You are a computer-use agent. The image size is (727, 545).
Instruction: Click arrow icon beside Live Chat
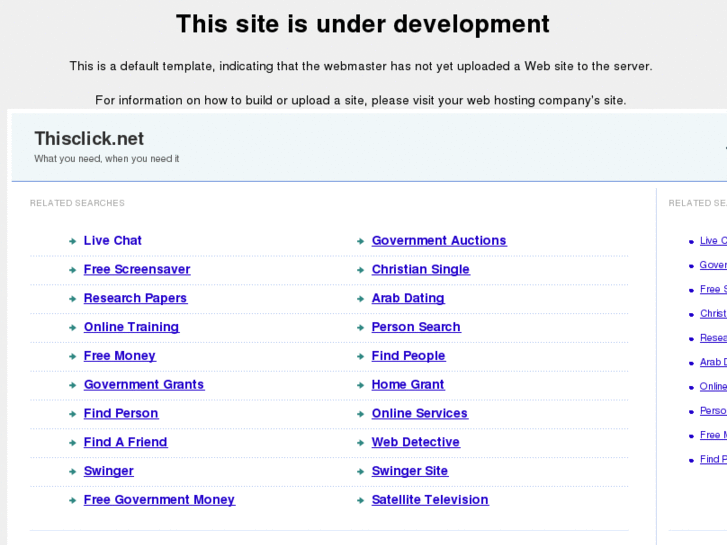pyautogui.click(x=72, y=241)
